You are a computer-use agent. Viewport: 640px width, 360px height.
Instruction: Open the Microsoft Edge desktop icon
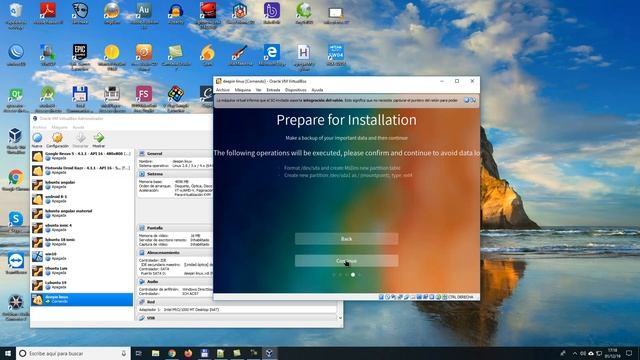(x=272, y=55)
